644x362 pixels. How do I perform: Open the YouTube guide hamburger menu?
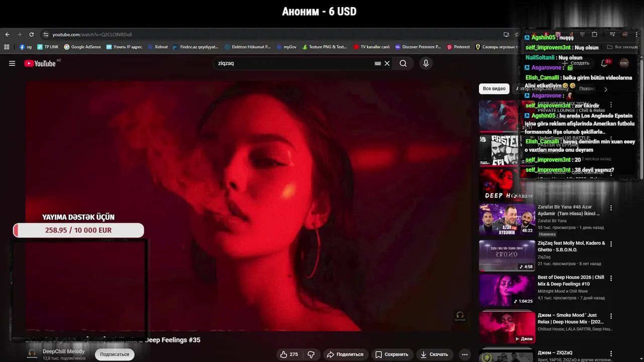point(12,63)
